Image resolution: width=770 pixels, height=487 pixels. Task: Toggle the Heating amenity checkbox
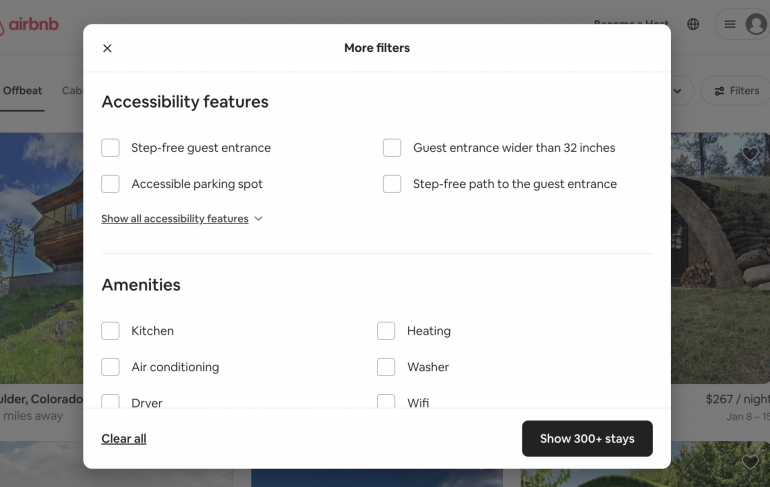pyautogui.click(x=386, y=331)
